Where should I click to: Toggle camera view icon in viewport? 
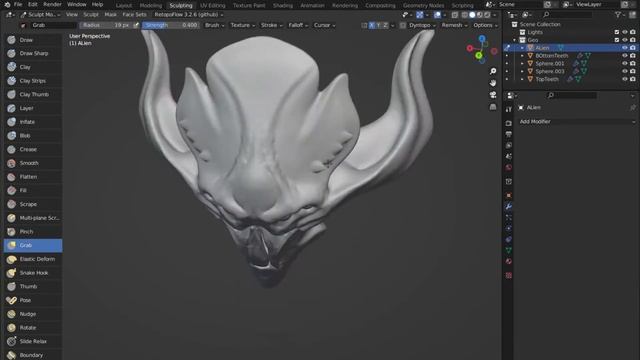point(493,95)
